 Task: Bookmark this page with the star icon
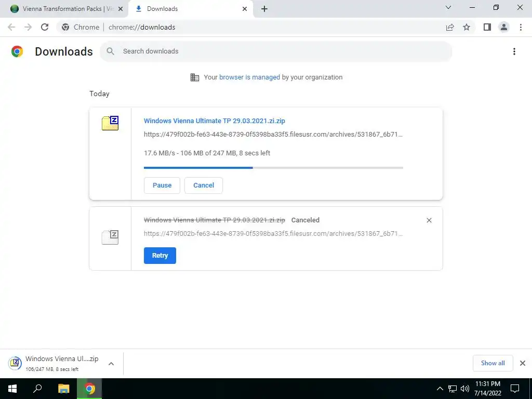(467, 27)
